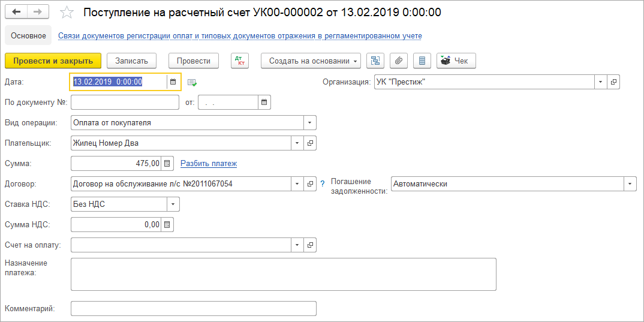Click the Записать button
644x322 pixels.
click(131, 61)
